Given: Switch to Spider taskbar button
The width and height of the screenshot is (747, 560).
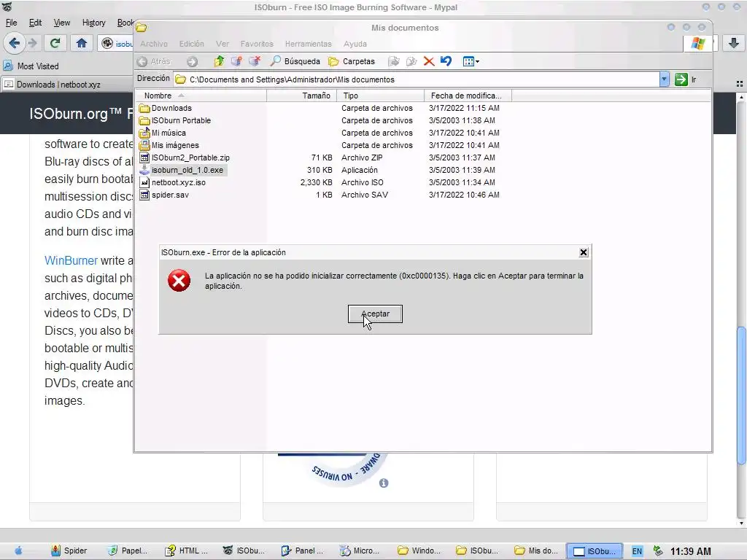Looking at the screenshot, I should pyautogui.click(x=69, y=551).
